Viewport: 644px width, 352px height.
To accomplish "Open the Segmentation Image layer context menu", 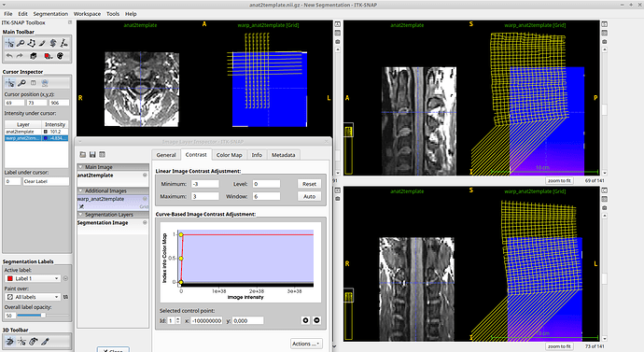I will pyautogui.click(x=145, y=222).
